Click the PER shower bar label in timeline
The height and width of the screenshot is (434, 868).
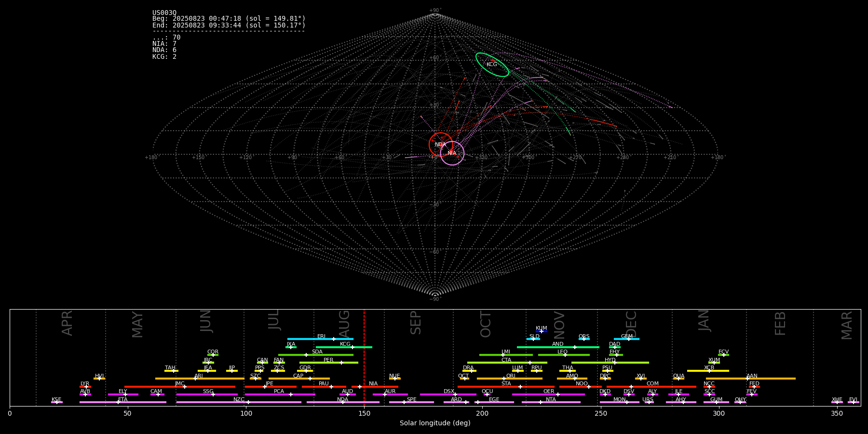point(328,360)
